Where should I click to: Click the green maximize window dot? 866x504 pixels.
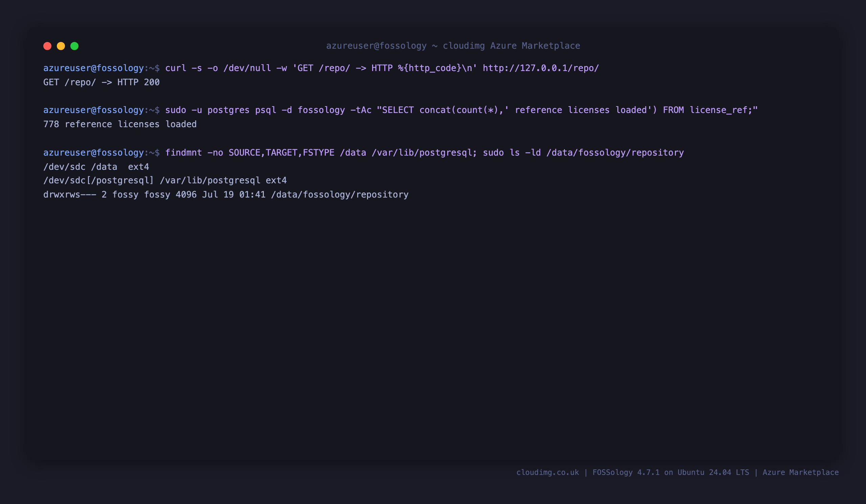[74, 46]
